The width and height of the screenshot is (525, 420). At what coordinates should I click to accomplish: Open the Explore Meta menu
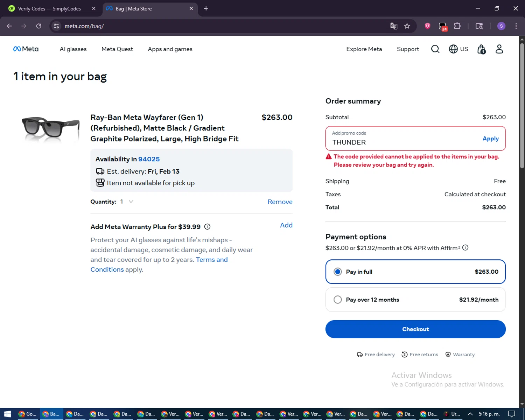(x=364, y=49)
